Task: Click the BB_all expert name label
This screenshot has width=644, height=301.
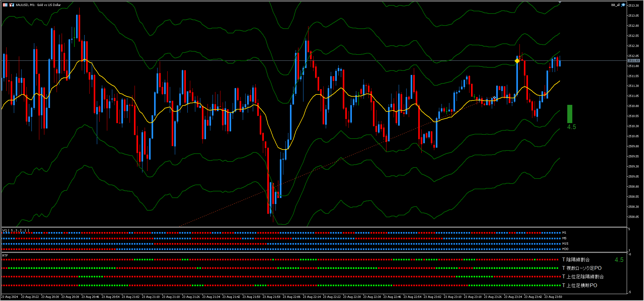Action: point(615,5)
